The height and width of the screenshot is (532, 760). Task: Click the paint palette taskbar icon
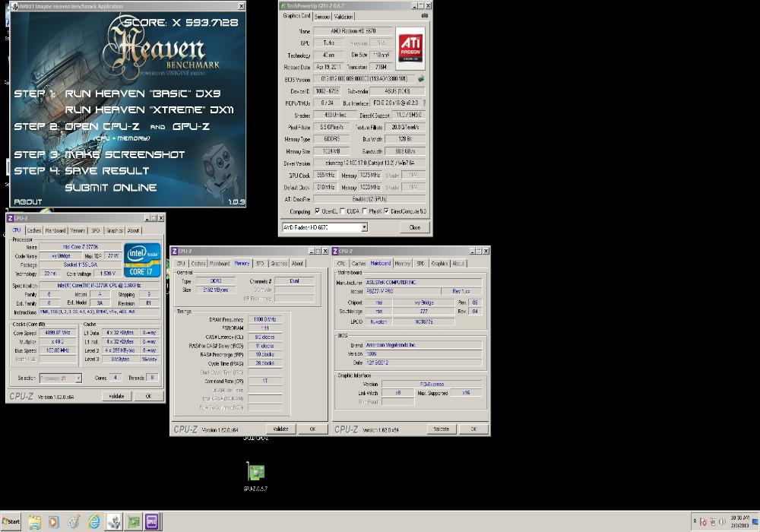click(x=74, y=522)
